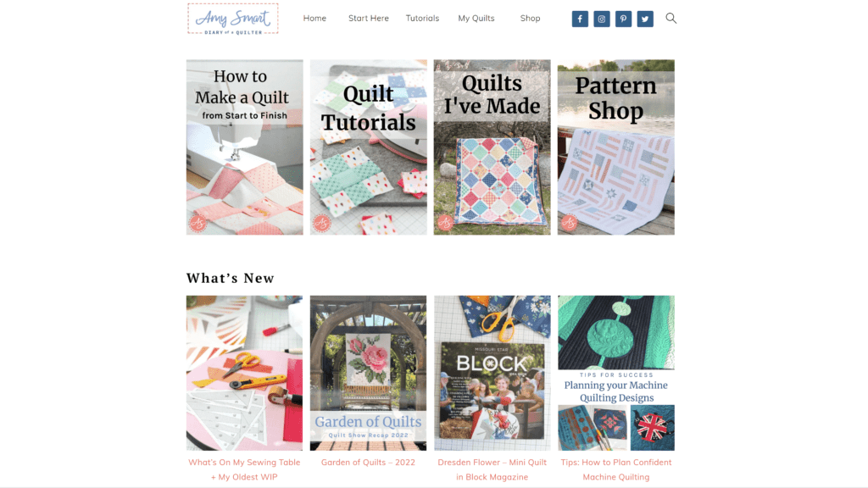The width and height of the screenshot is (868, 488).
Task: Open the My Quilts menu item
Action: point(476,19)
